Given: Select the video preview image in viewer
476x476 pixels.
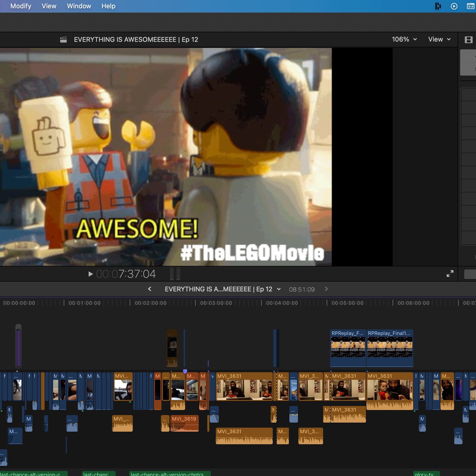Looking at the screenshot, I should coord(166,157).
